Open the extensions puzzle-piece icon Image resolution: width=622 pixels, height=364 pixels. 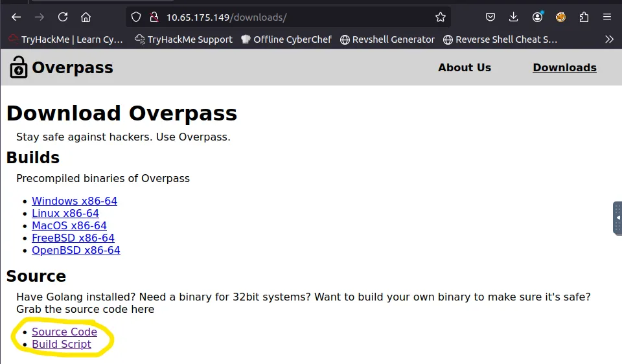(x=584, y=17)
